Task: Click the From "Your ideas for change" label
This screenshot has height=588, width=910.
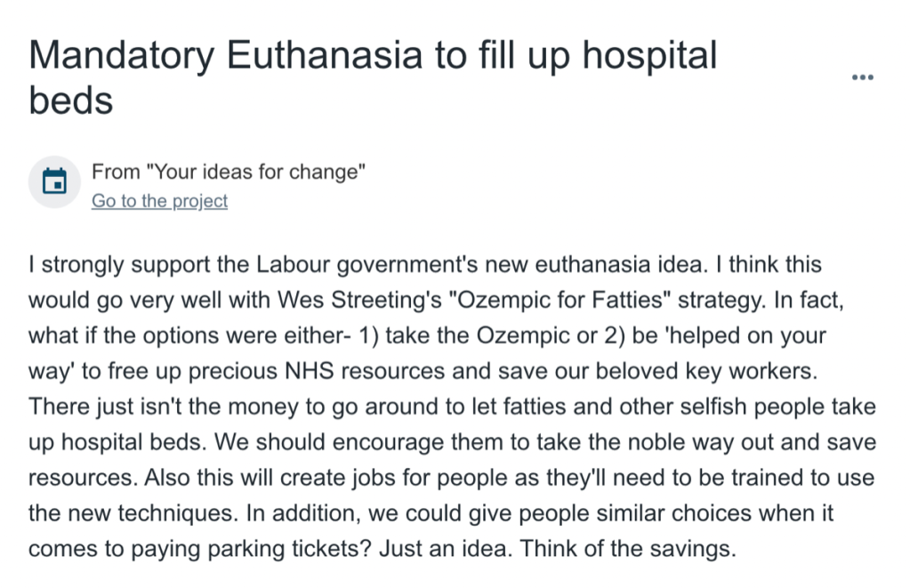Action: [229, 173]
